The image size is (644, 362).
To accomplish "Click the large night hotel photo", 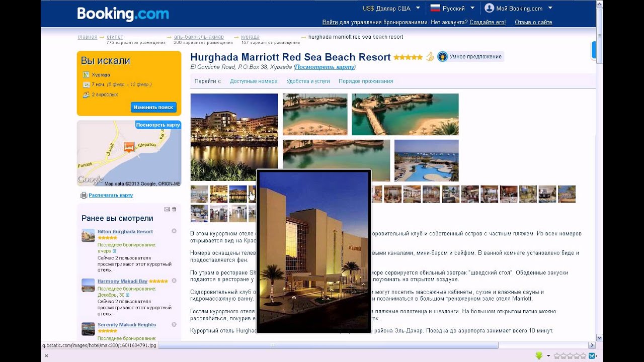I will pyautogui.click(x=234, y=137).
